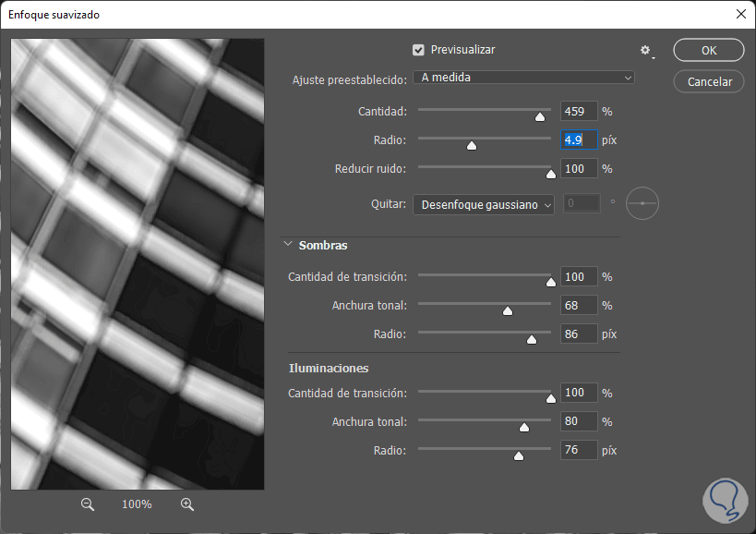Click Iluminaciones Radio field showing 76
The image size is (756, 534).
click(x=579, y=450)
